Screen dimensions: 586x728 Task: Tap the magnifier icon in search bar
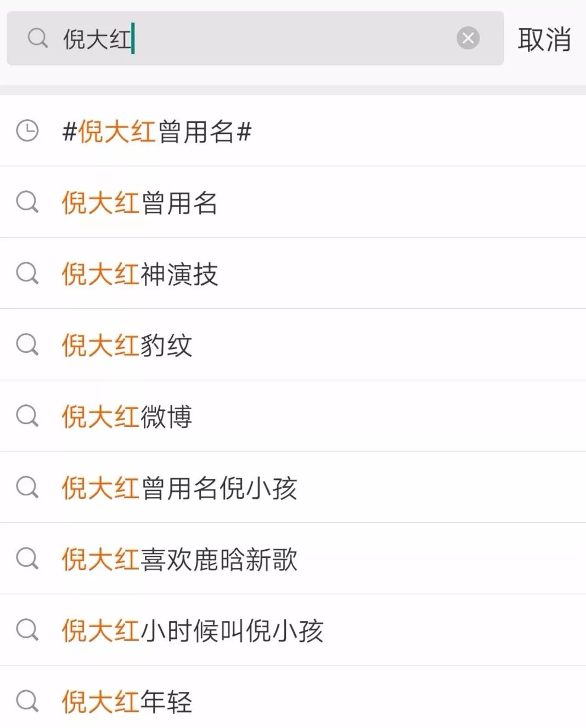pyautogui.click(x=38, y=38)
